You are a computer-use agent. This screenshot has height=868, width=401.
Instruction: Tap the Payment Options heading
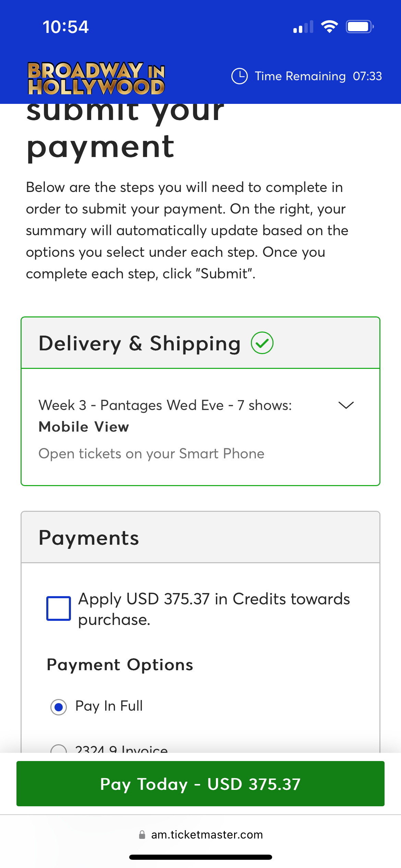(x=120, y=665)
